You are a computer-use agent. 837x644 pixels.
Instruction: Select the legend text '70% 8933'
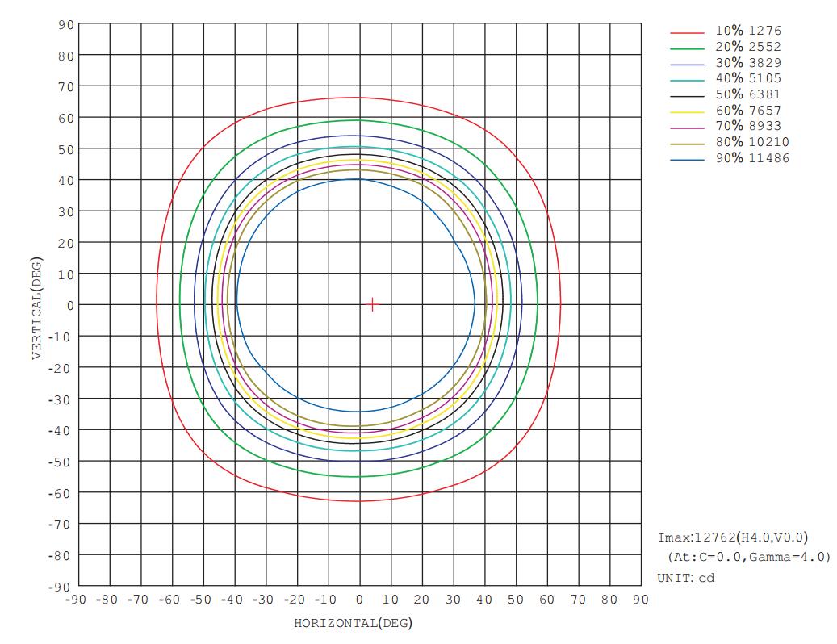(748, 126)
